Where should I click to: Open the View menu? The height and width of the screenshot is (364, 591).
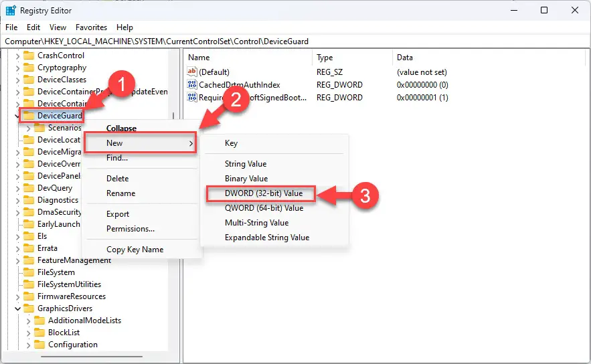pos(58,27)
